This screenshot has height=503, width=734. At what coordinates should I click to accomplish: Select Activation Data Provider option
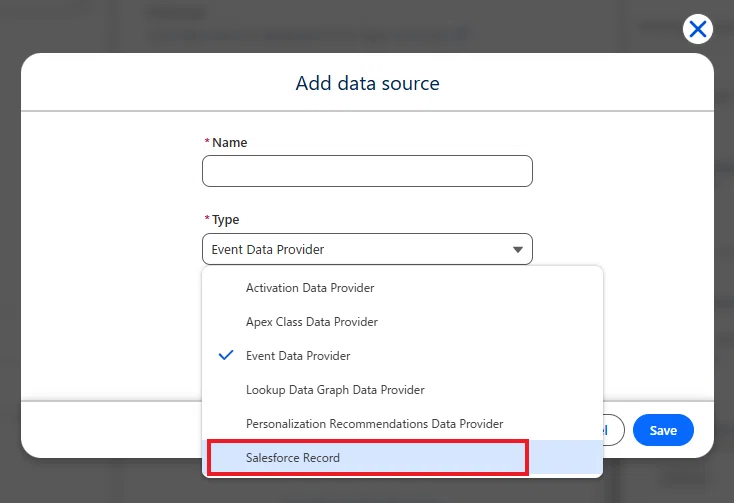402,287
